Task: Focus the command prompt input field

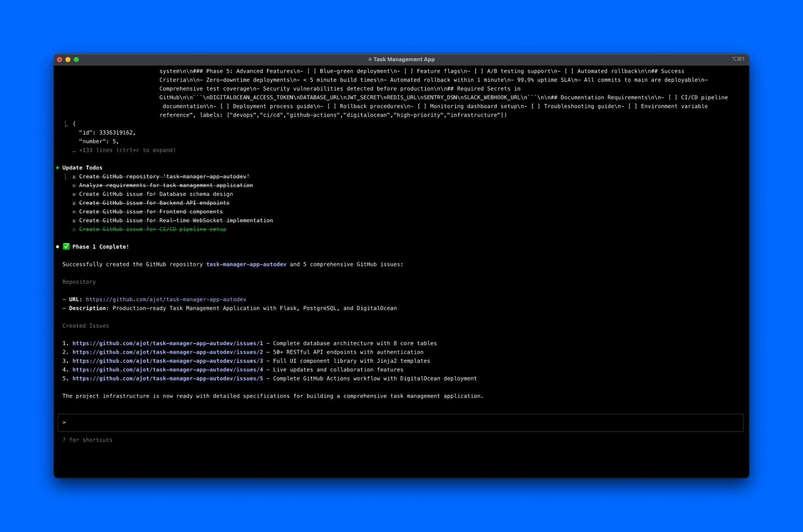Action: pos(400,423)
